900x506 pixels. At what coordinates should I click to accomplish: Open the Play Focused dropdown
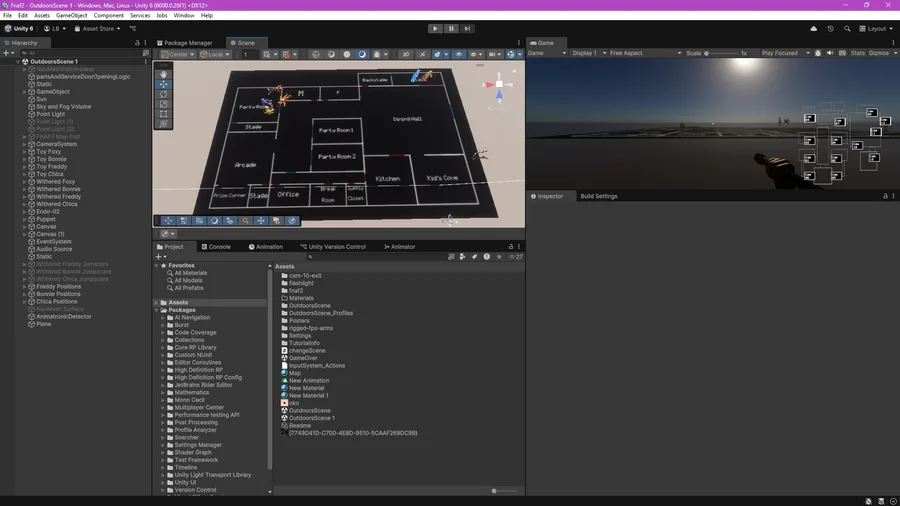[785, 53]
